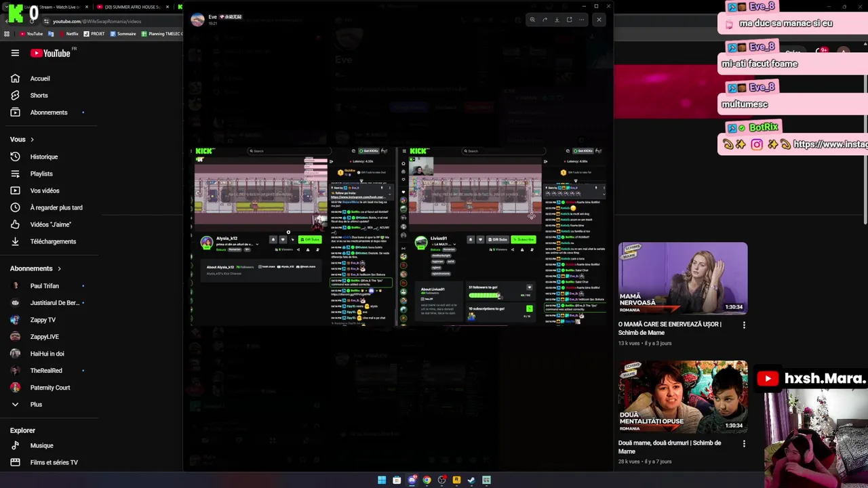868x488 pixels.
Task: Open the YouTube hamburger guide menu
Action: (15, 53)
